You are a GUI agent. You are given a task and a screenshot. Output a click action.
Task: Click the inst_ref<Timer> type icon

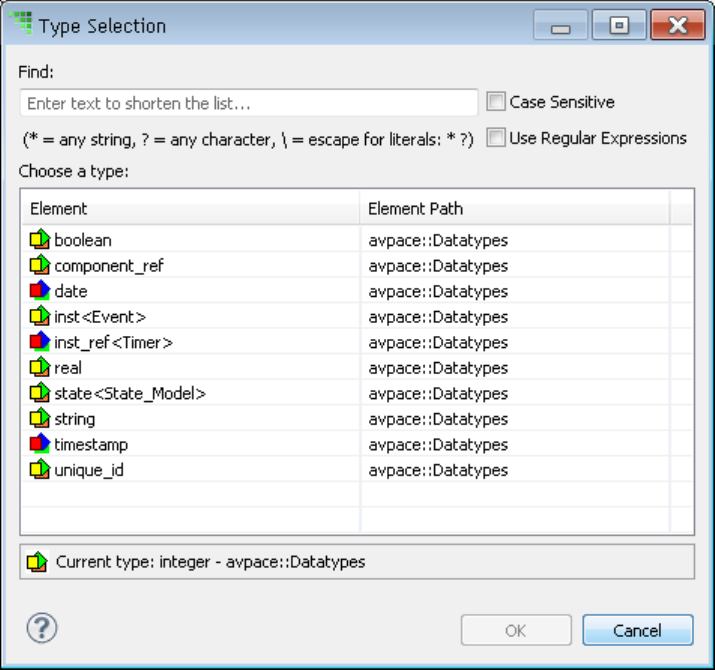(x=39, y=342)
